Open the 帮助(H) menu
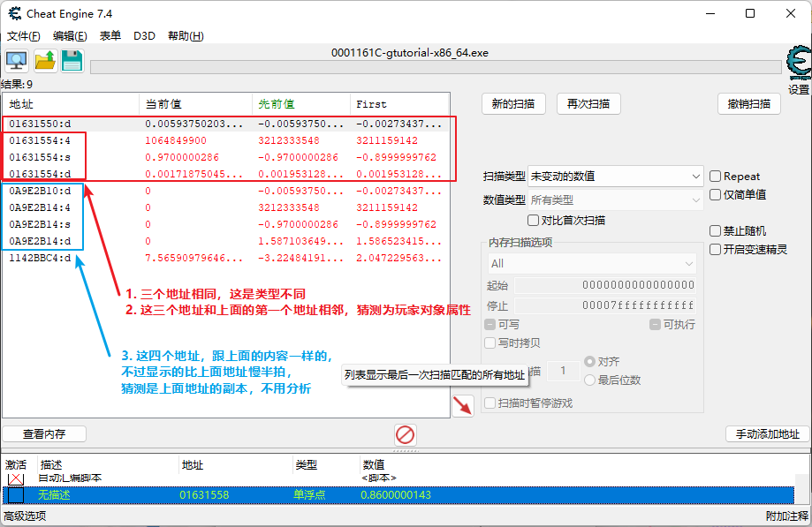The width and height of the screenshot is (812, 527). [186, 35]
